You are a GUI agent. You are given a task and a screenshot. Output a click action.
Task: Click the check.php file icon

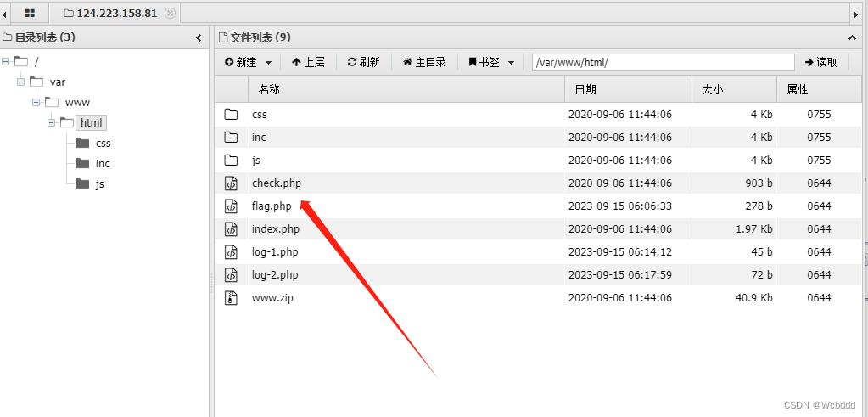pyautogui.click(x=231, y=183)
